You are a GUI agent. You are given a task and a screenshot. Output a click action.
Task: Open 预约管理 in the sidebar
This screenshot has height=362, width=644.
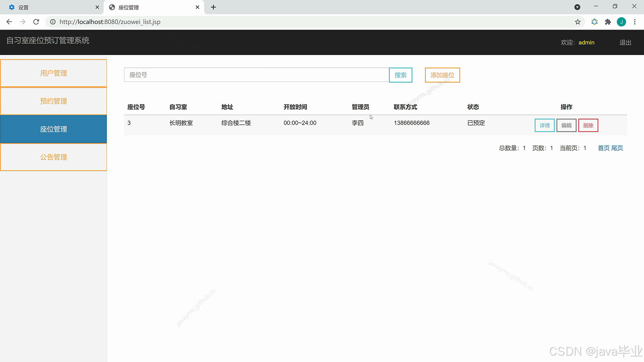[x=54, y=101]
